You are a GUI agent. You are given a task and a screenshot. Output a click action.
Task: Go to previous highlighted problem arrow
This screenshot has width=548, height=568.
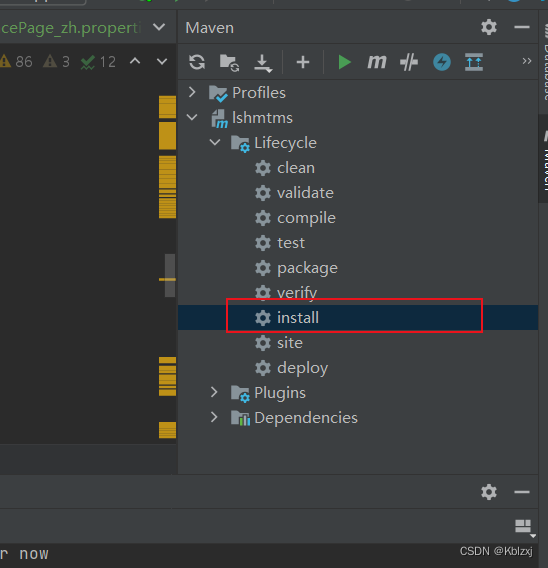coord(135,61)
